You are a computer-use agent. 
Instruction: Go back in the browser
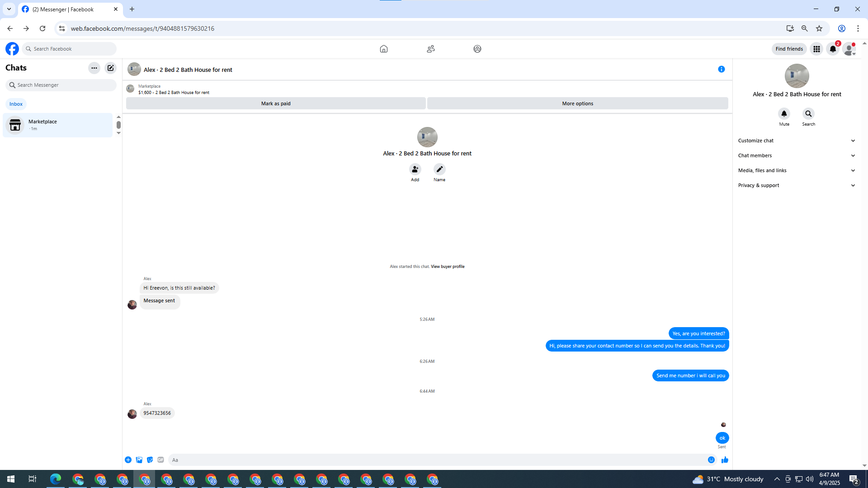10,28
